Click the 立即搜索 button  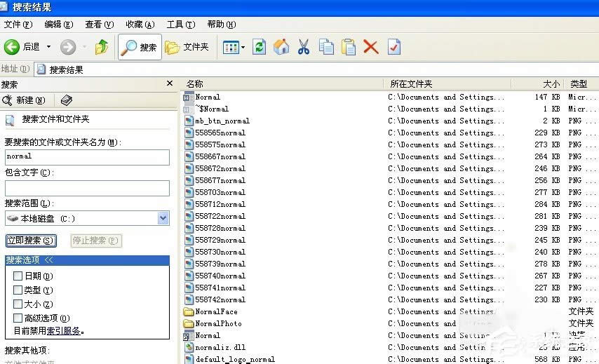[x=30, y=241]
